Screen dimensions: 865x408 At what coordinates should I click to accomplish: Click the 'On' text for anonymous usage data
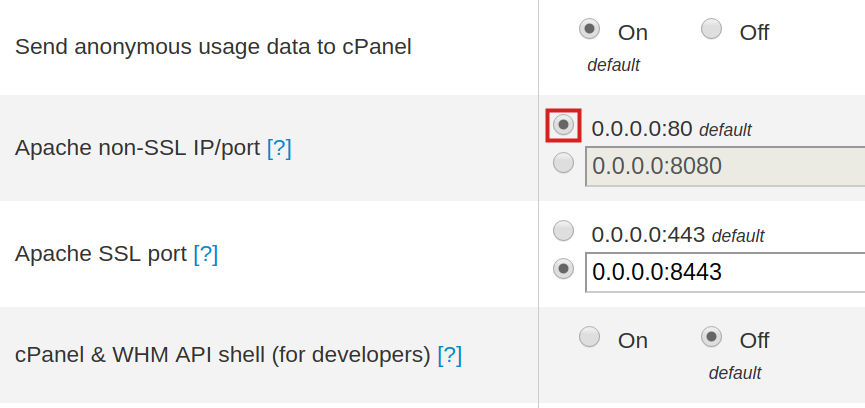click(633, 32)
